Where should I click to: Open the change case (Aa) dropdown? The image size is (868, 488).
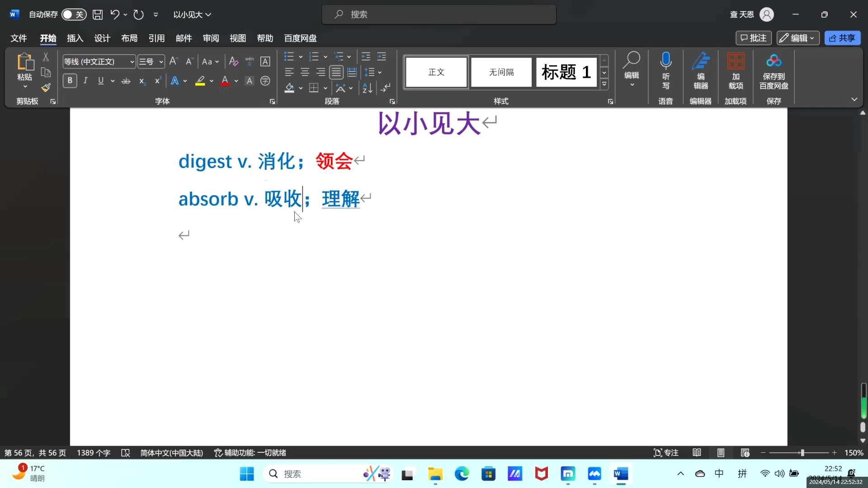pyautogui.click(x=211, y=61)
